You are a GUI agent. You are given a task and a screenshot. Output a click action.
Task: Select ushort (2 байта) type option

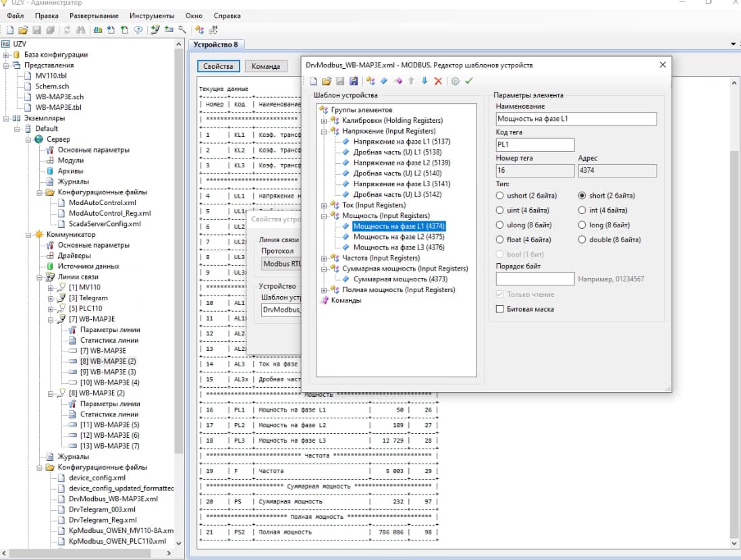pos(500,196)
